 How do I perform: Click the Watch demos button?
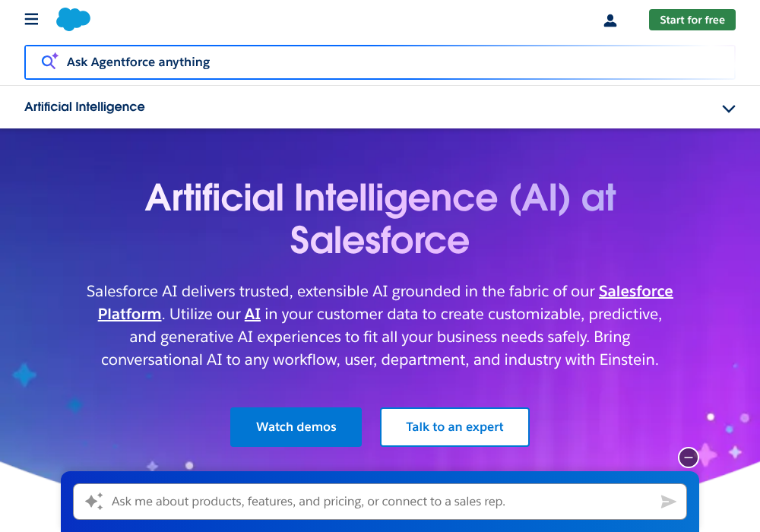(x=296, y=427)
